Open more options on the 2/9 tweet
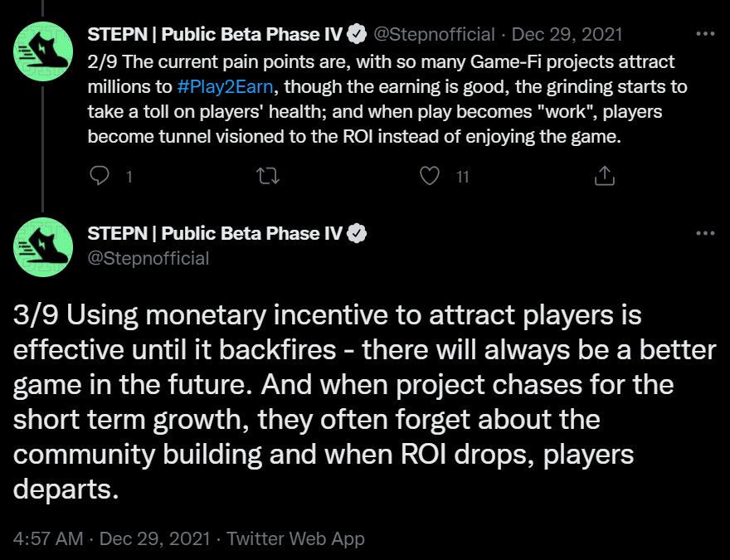This screenshot has height=560, width=730. [704, 35]
